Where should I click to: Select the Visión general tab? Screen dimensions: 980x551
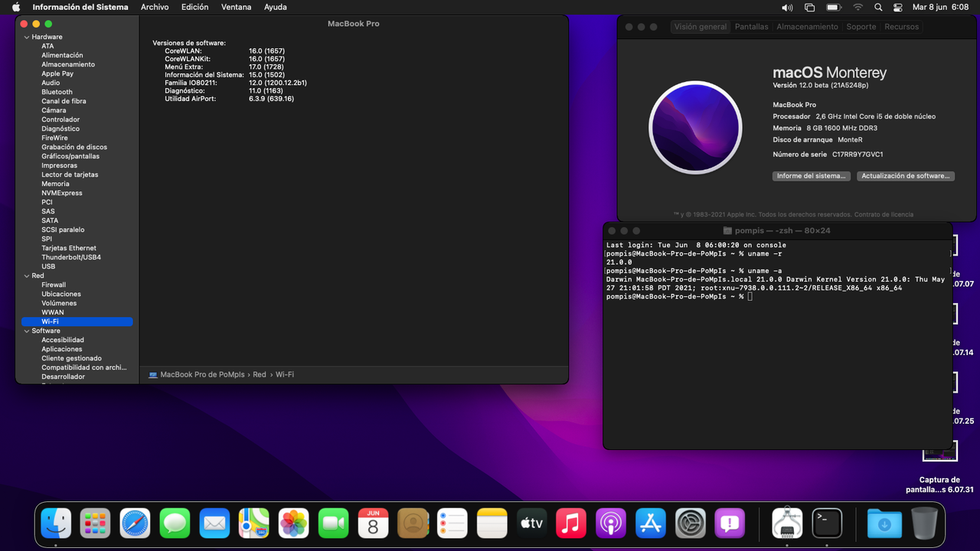pyautogui.click(x=701, y=26)
